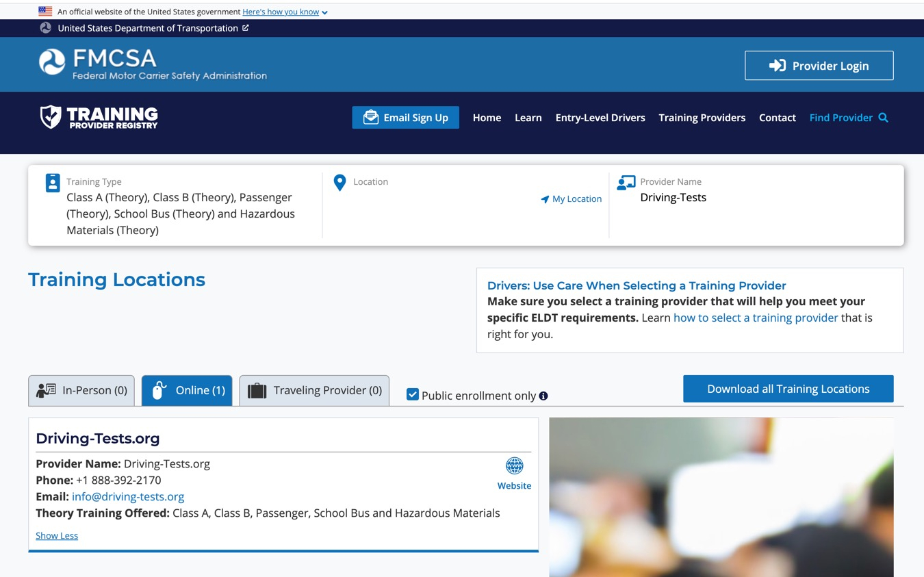Click the DOT seal icon
924x577 pixels.
tap(46, 28)
